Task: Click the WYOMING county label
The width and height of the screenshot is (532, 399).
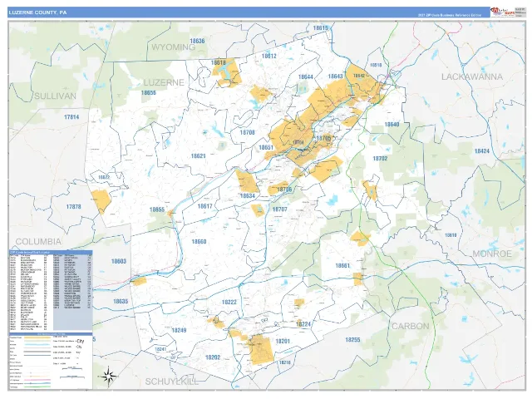Action: pos(173,47)
